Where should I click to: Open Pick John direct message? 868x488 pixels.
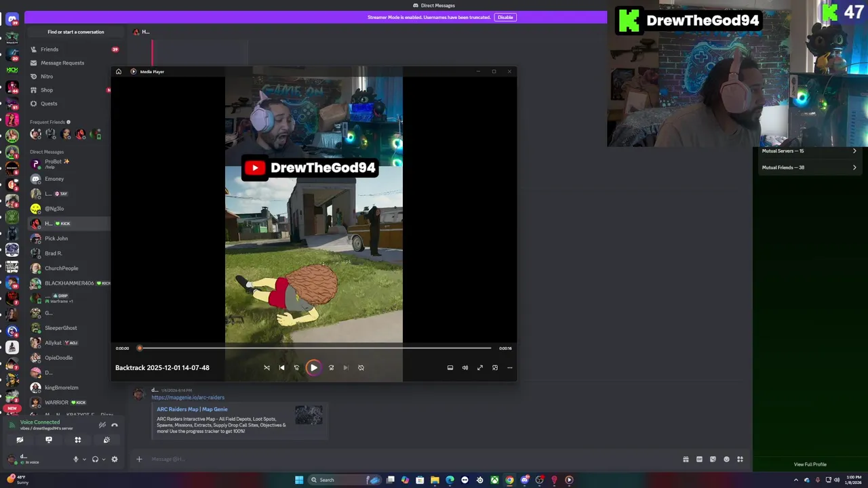pyautogui.click(x=68, y=239)
